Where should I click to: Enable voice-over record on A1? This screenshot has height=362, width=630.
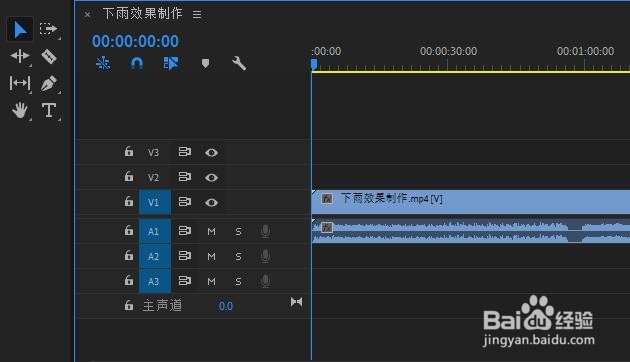(265, 231)
